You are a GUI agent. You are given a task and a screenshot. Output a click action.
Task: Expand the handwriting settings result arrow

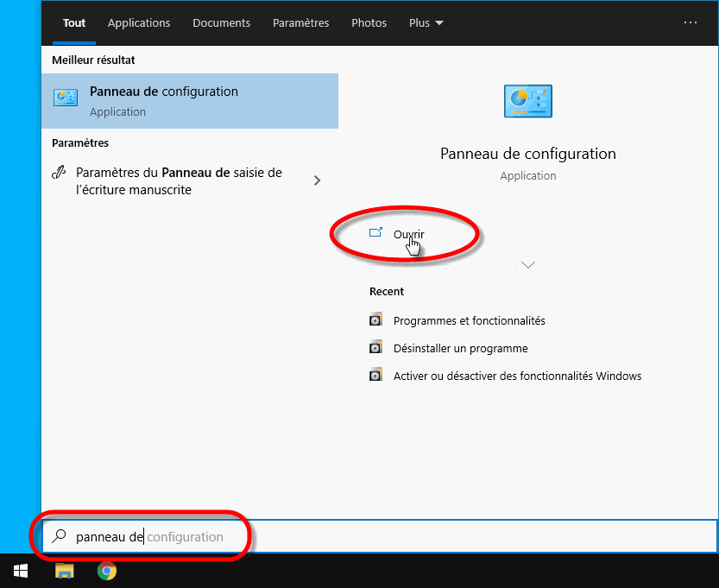click(x=318, y=180)
